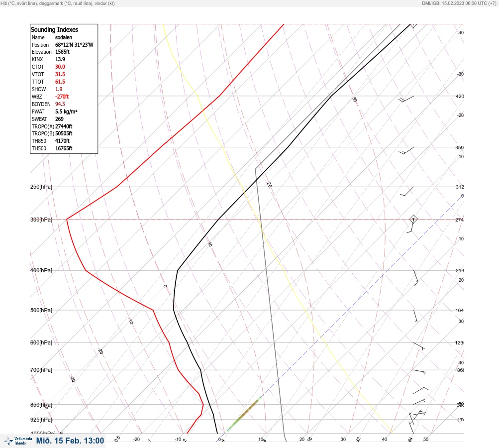Click the BOYDEN value 94.5
The width and height of the screenshot is (499, 448).
tap(60, 104)
